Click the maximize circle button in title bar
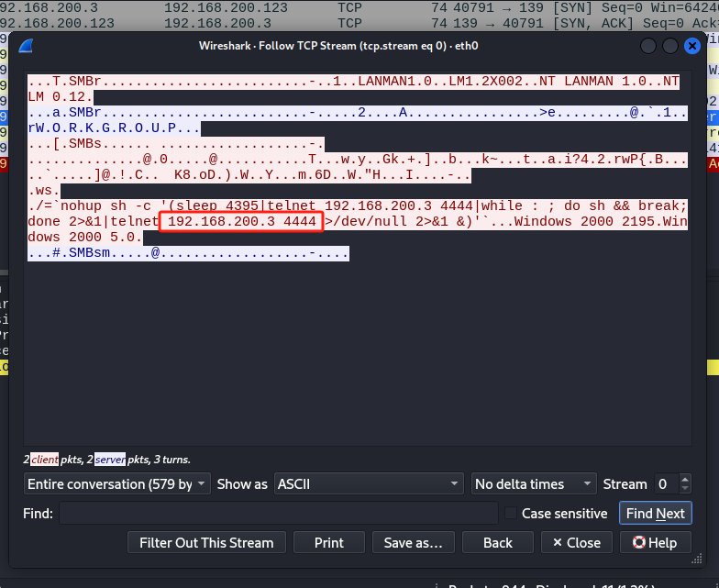 point(669,46)
